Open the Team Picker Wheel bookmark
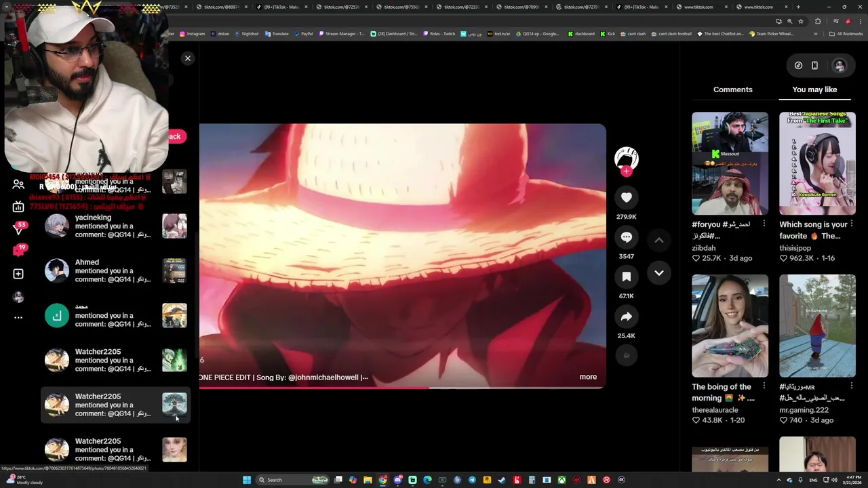This screenshot has width=868, height=488. (x=771, y=33)
